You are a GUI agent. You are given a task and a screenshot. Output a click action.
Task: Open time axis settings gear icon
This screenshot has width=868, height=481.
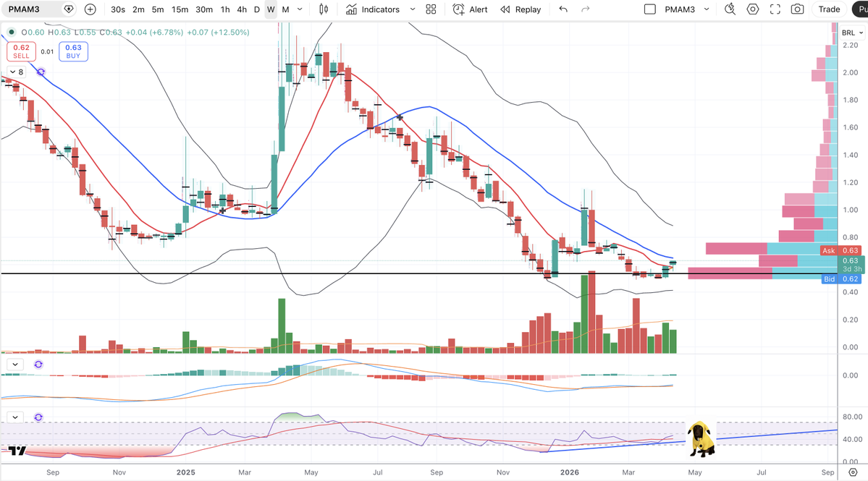(853, 472)
